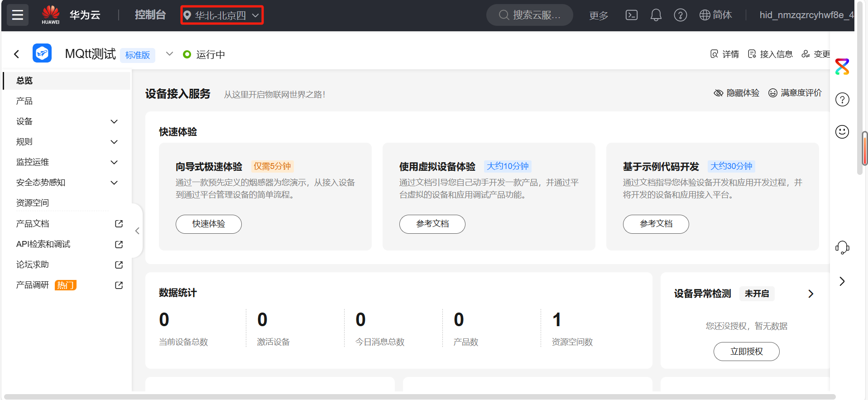Click the 快速体验 button

point(208,224)
